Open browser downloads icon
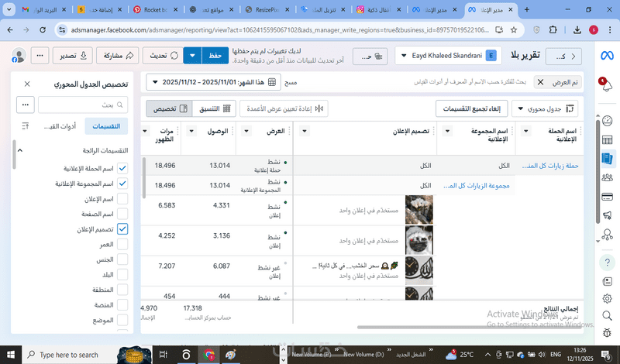This screenshot has width=620, height=364. pos(577,30)
